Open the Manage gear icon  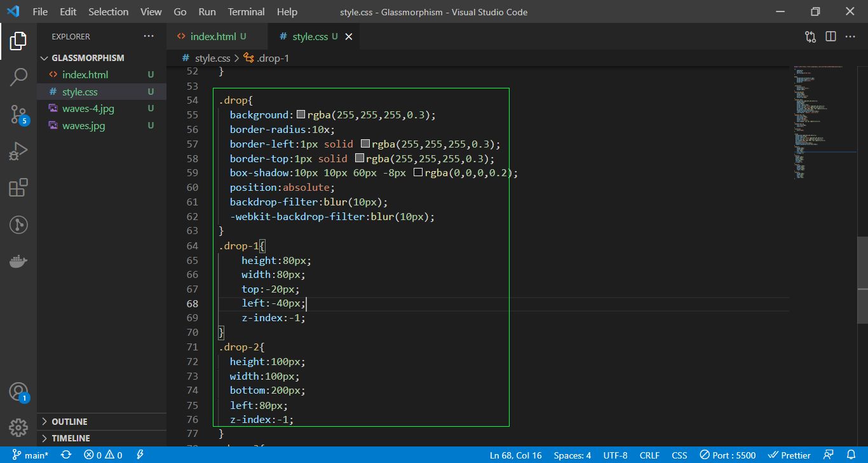[18, 427]
